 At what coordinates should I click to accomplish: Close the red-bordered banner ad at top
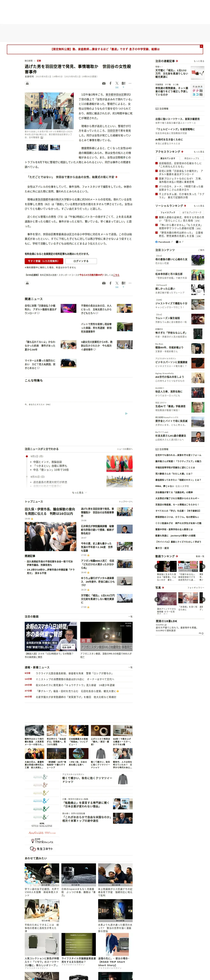(201, 46)
